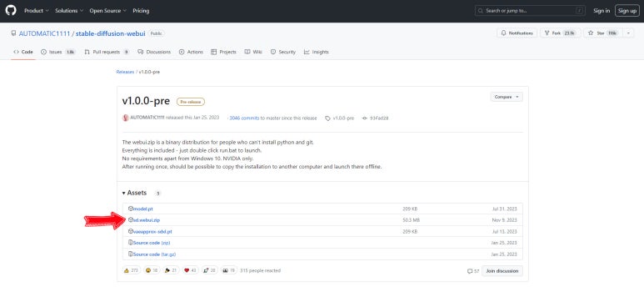644x302 pixels.
Task: Focus the Search or jump to field
Action: pyautogui.click(x=530, y=11)
